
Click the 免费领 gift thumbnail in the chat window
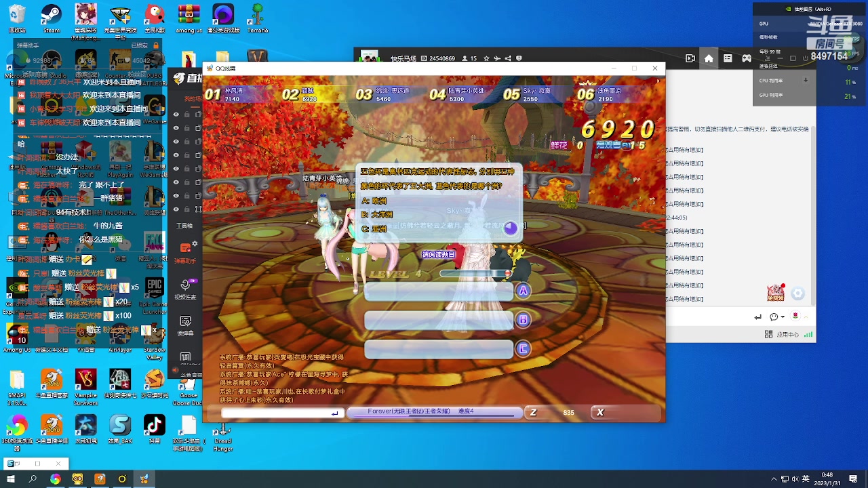(x=776, y=292)
